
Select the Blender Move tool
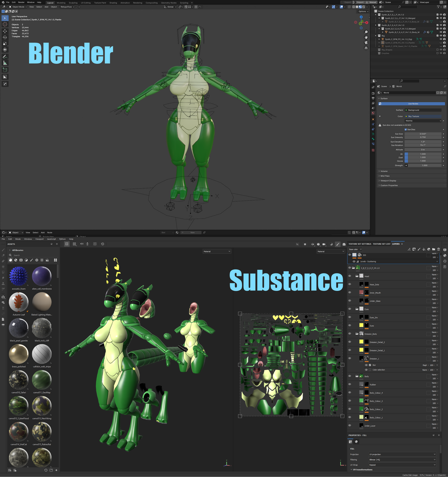pyautogui.click(x=5, y=31)
